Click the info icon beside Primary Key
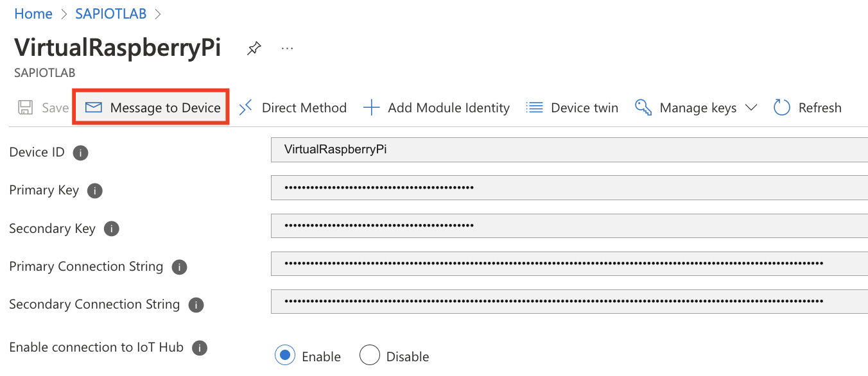This screenshot has height=376, width=868. [x=94, y=191]
